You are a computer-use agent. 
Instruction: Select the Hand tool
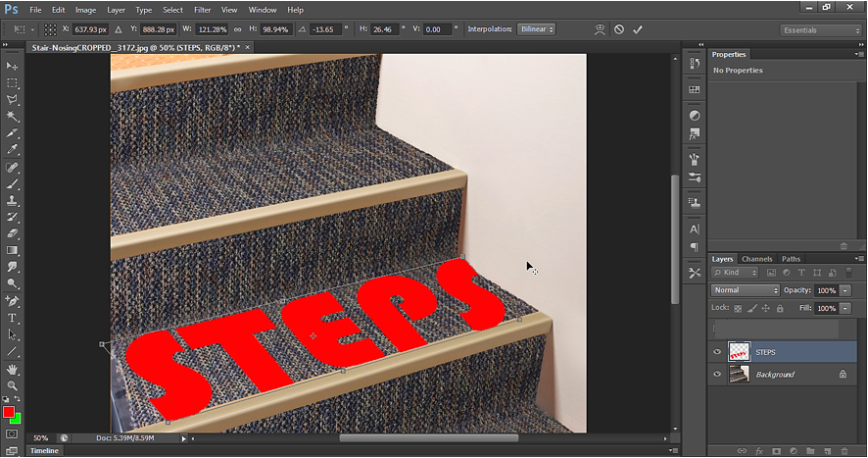pos(12,369)
